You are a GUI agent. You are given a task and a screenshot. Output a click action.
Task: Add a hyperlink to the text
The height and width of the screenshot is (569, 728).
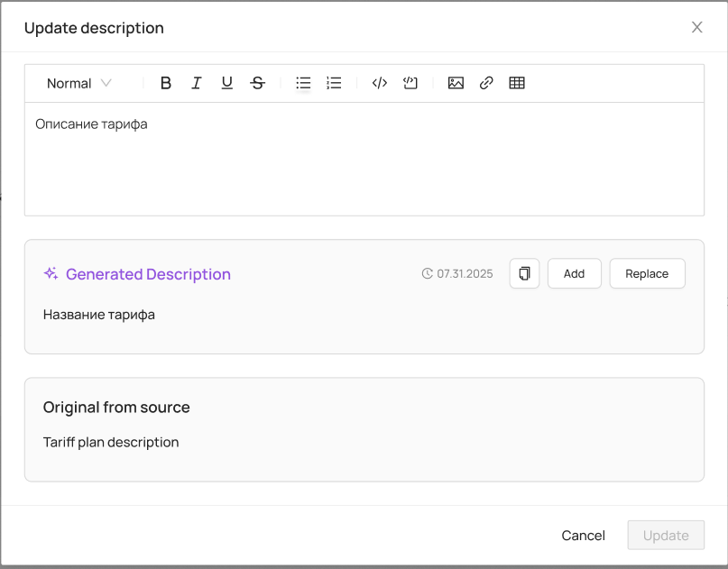tap(486, 83)
